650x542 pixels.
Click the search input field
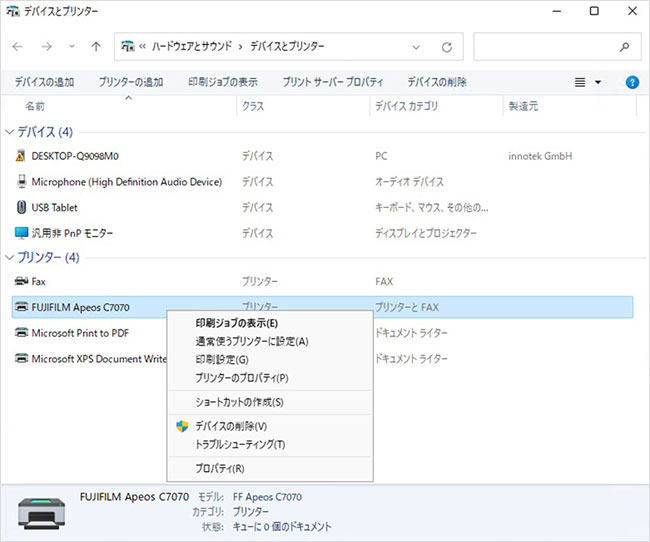click(548, 47)
